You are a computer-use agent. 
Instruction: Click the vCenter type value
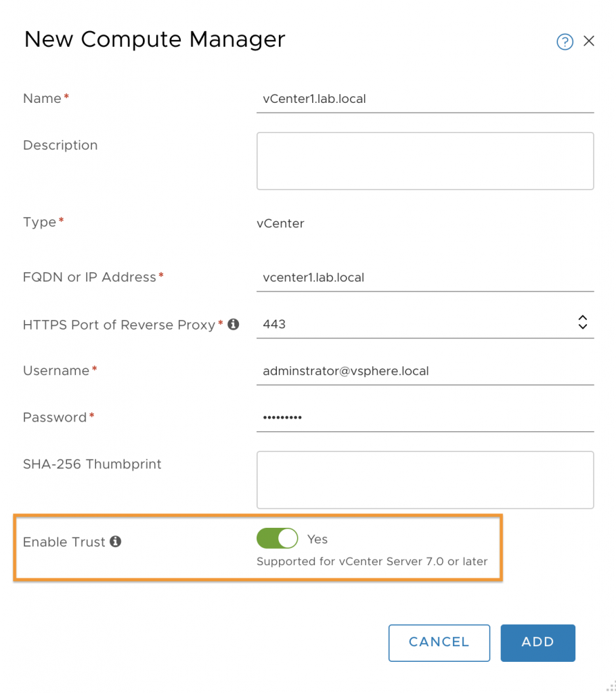[280, 223]
